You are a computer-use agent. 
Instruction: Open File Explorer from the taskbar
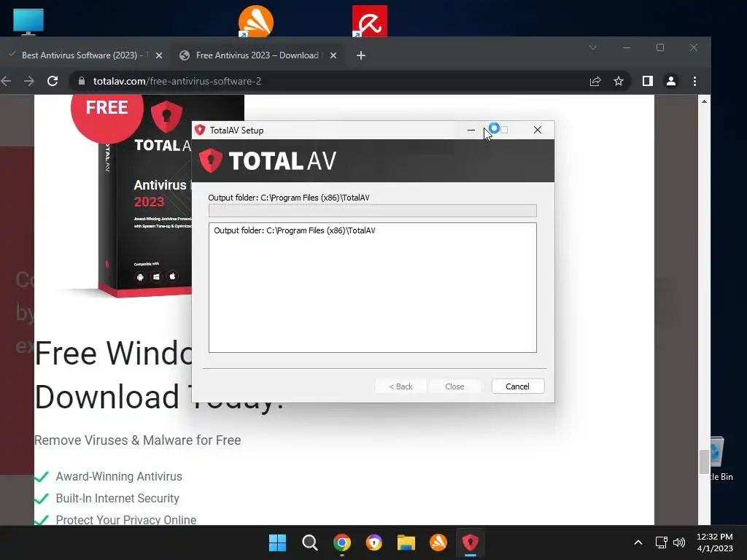pos(406,542)
